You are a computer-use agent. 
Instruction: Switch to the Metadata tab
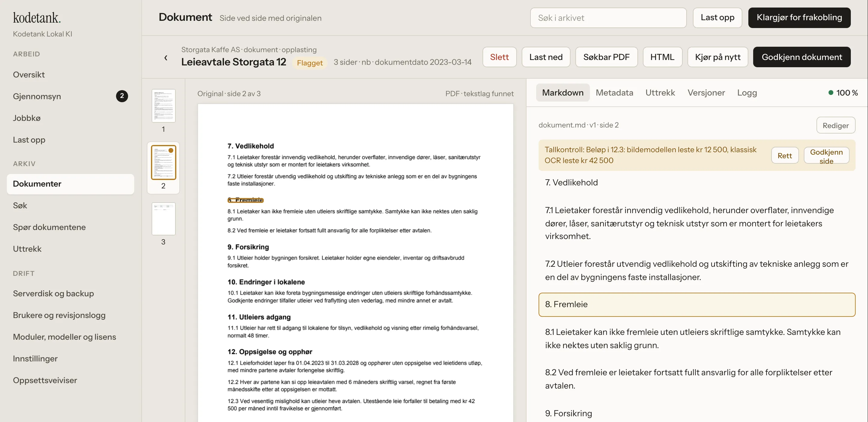coord(614,93)
